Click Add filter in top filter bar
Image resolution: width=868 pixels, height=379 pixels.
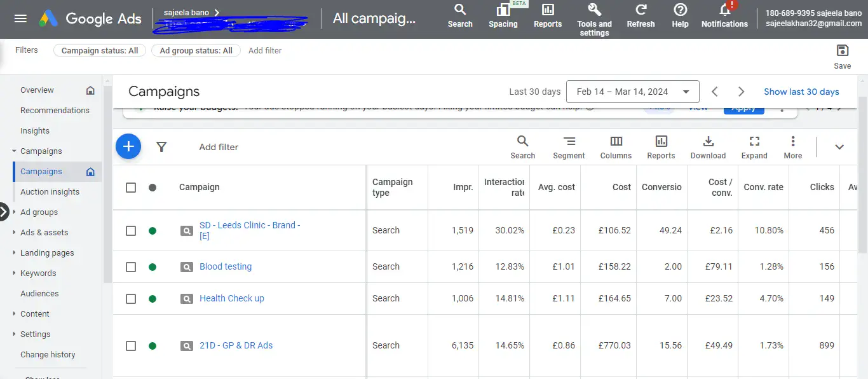pyautogui.click(x=265, y=51)
